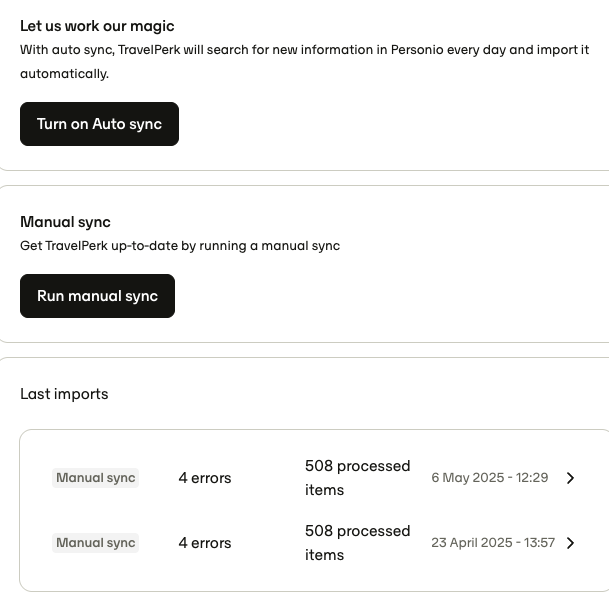
Task: Select the 6 May 2025 - 12:29 timestamp
Action: tap(490, 477)
